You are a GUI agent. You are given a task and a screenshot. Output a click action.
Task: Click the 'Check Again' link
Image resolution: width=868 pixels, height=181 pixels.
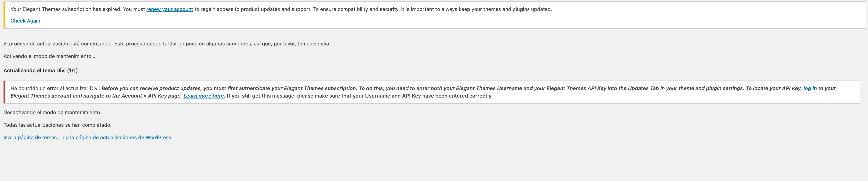point(25,21)
